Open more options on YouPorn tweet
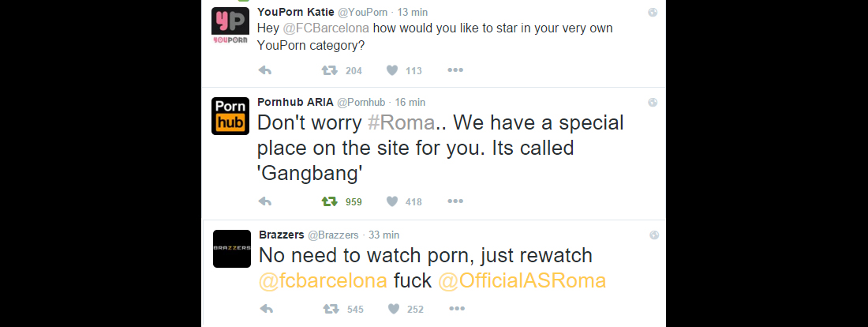 click(x=455, y=70)
